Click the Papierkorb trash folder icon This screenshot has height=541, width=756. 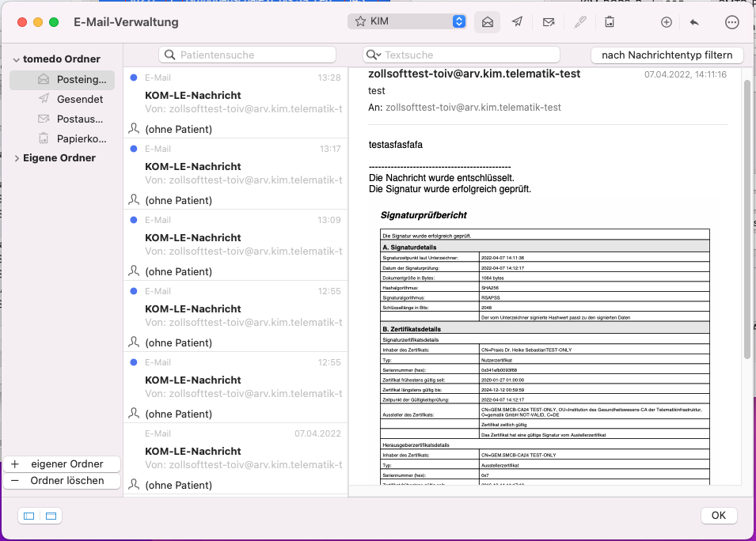[44, 138]
